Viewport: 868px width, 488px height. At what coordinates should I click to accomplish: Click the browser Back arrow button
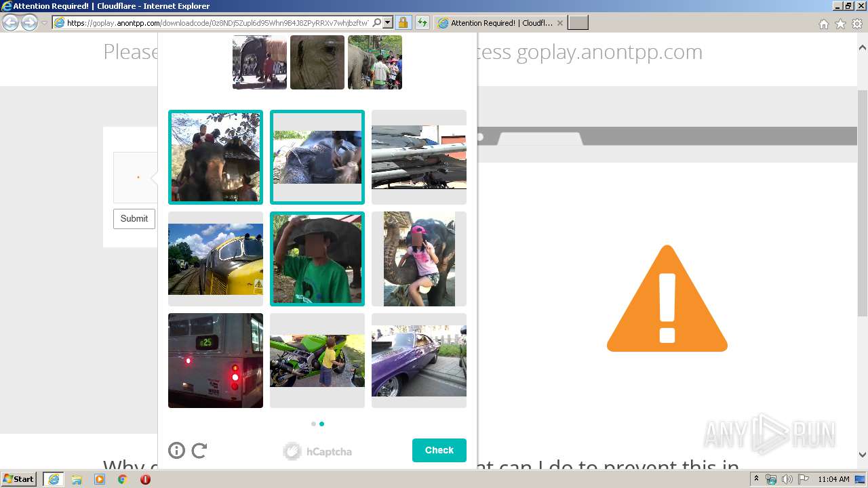[10, 23]
